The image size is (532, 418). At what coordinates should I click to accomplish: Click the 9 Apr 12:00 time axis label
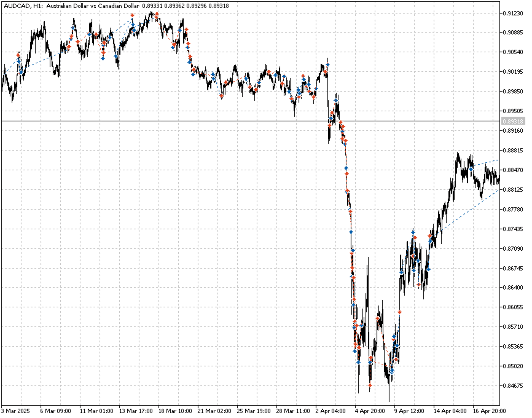[x=409, y=411]
